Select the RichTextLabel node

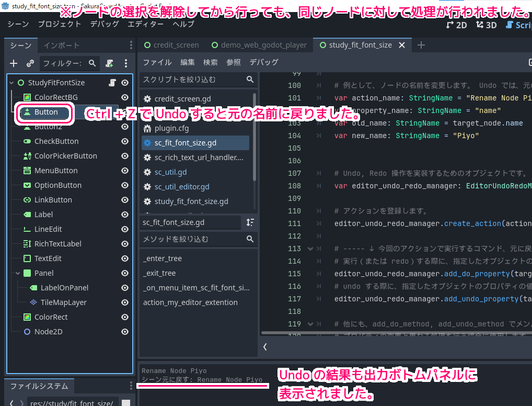click(57, 244)
